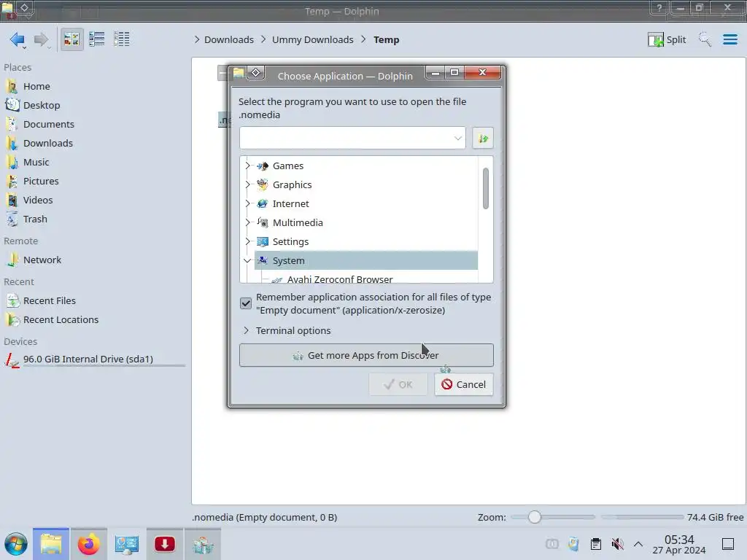Go back with the blue back arrow
Viewport: 747px width, 560px height.
click(18, 39)
